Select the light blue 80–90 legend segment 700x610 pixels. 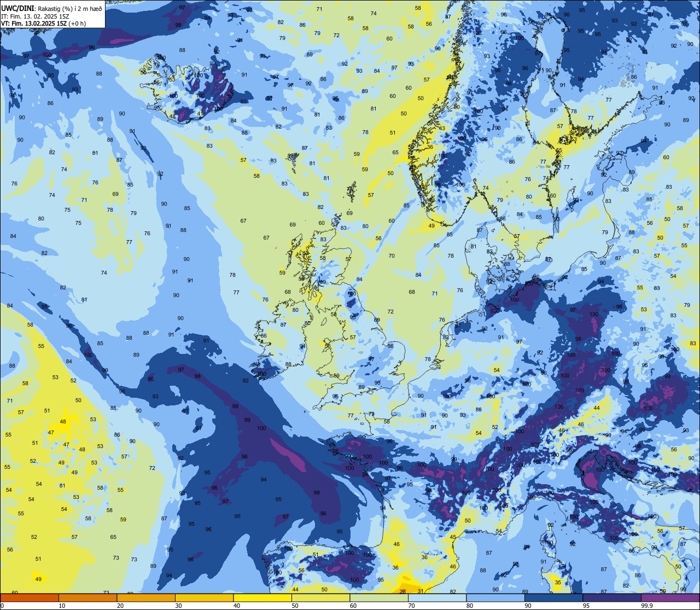click(495, 597)
